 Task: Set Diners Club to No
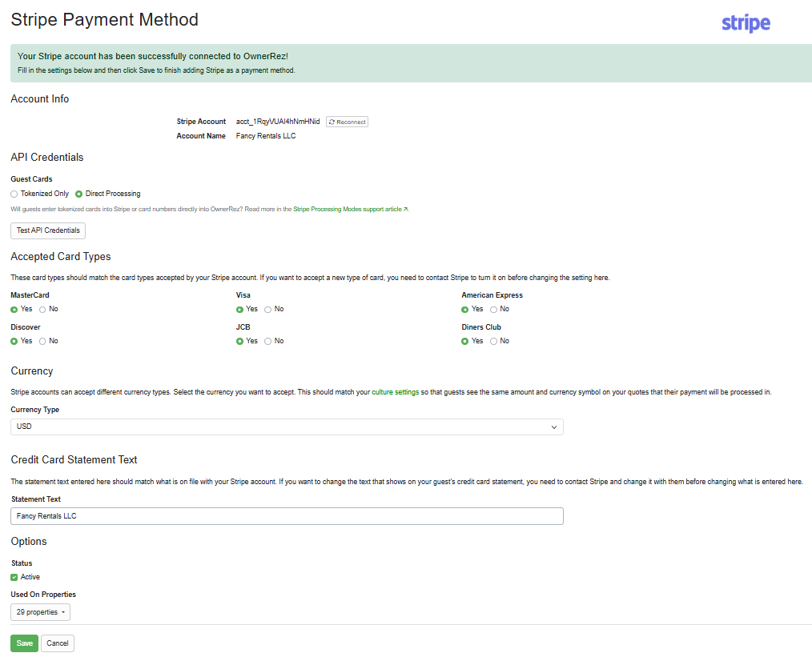pos(493,341)
